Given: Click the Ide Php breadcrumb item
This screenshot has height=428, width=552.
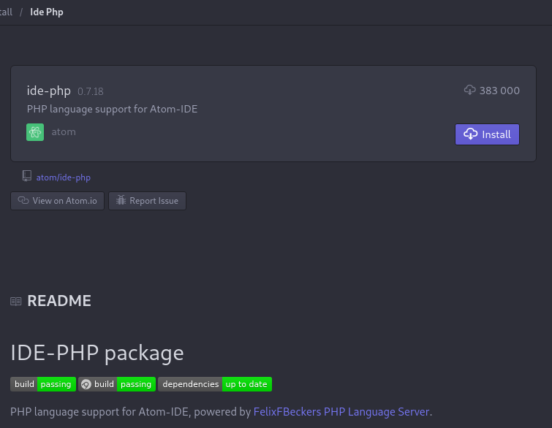Looking at the screenshot, I should click(46, 12).
